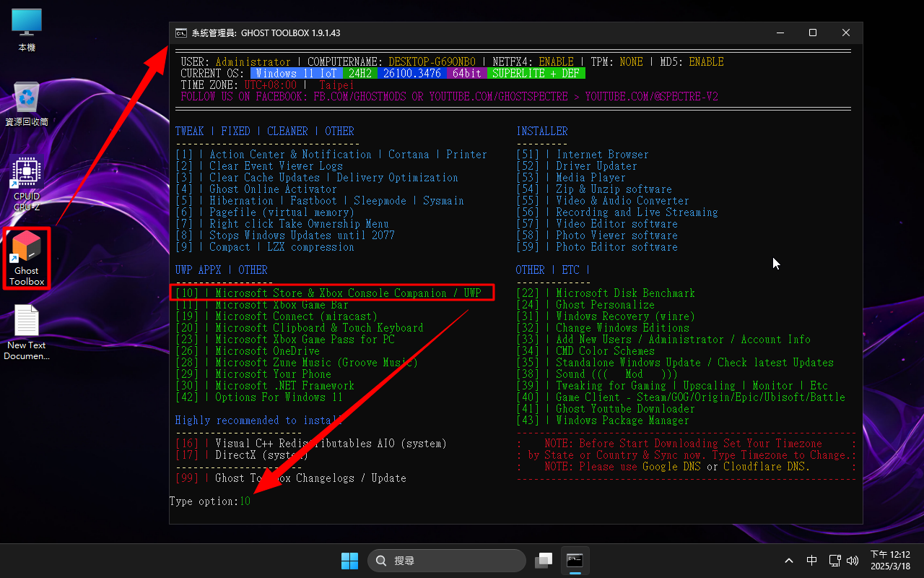Open the This PC desktop icon

[x=27, y=30]
